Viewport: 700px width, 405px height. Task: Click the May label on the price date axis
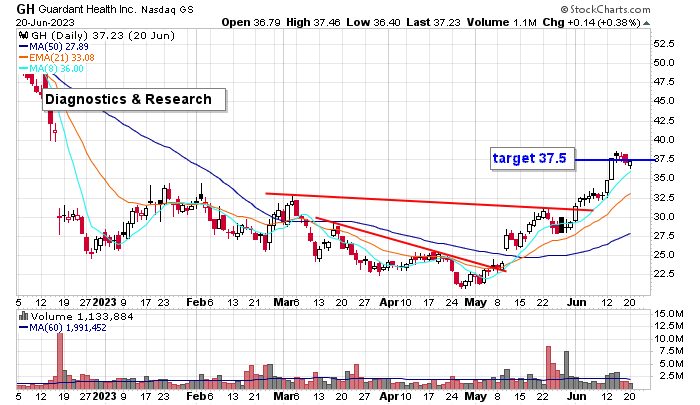tap(475, 302)
